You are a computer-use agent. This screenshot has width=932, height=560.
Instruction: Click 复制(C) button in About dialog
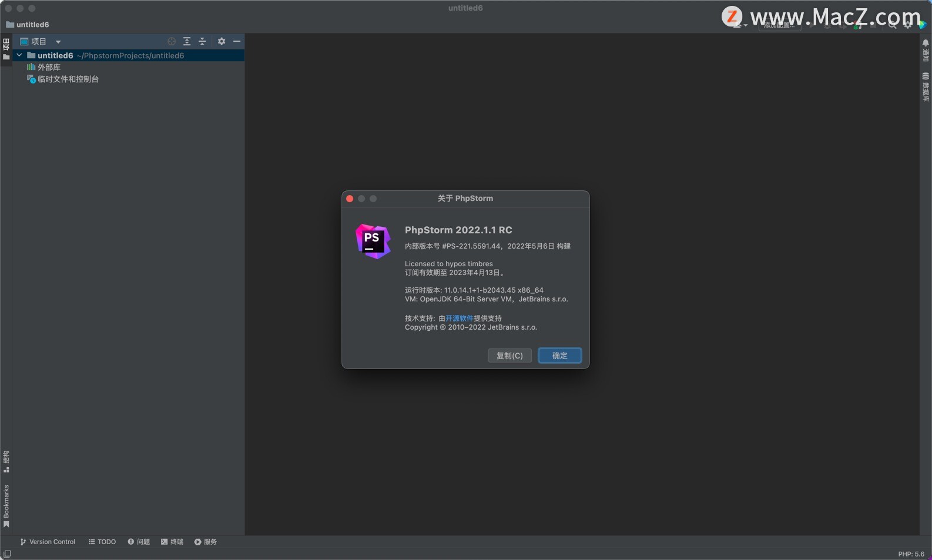click(509, 356)
